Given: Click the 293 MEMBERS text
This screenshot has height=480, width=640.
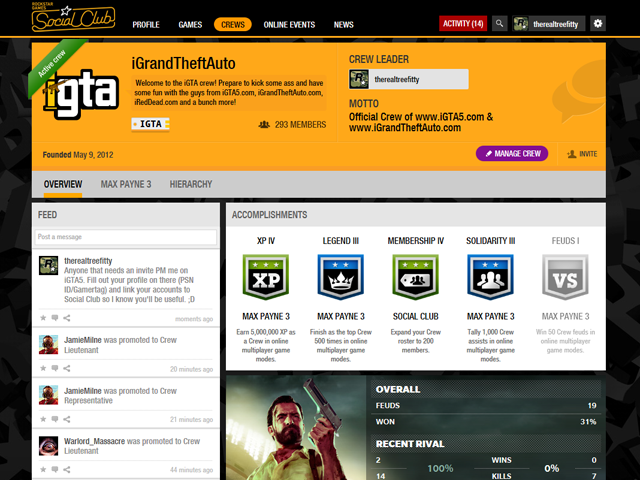Looking at the screenshot, I should [x=300, y=124].
